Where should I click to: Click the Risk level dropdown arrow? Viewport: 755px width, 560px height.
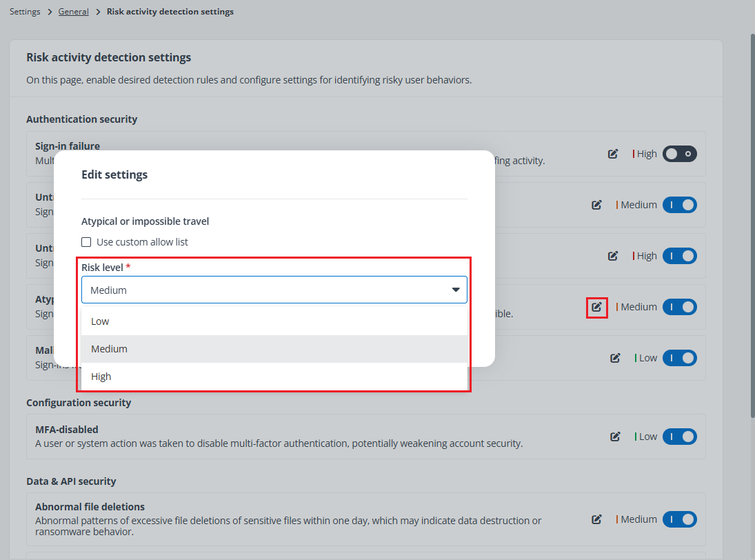pos(456,290)
